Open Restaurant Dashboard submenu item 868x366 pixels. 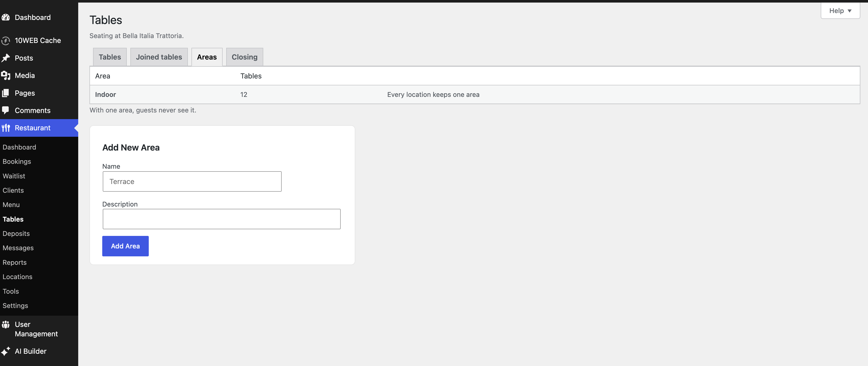19,147
